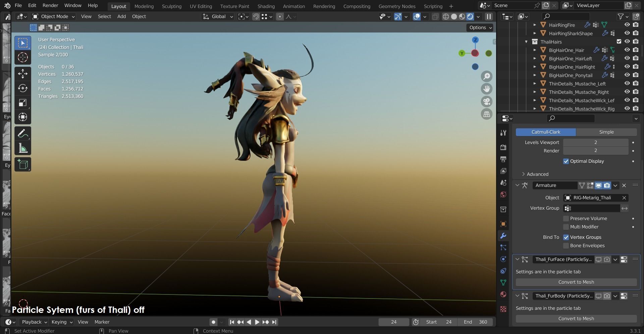
Task: Select the Cursor tool in the toolbar
Action: 22,57
